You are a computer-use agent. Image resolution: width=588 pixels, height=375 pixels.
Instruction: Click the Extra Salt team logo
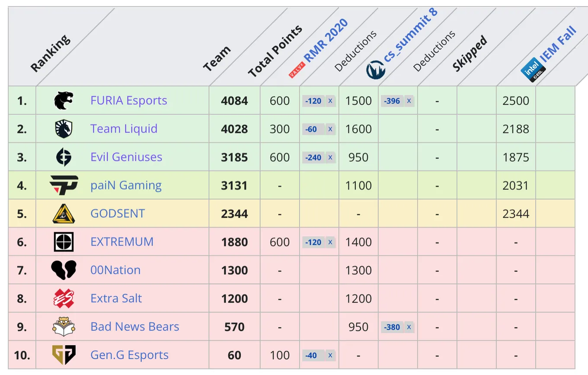64,299
